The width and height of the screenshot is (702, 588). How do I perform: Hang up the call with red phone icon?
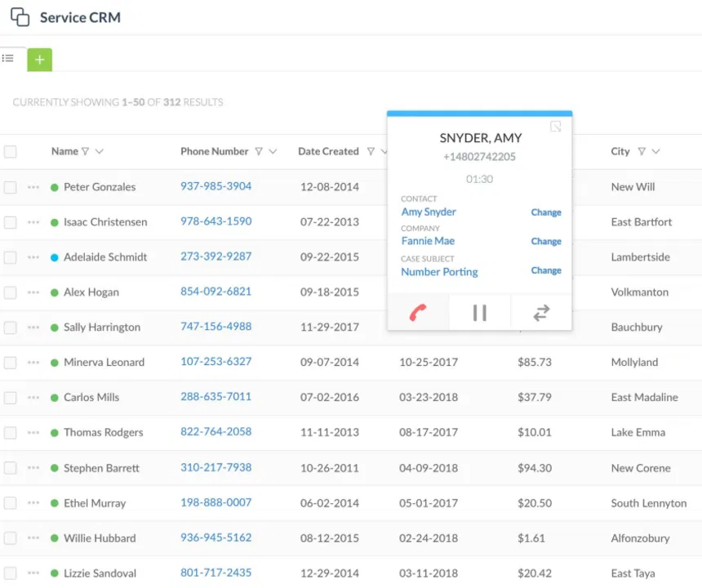(418, 313)
